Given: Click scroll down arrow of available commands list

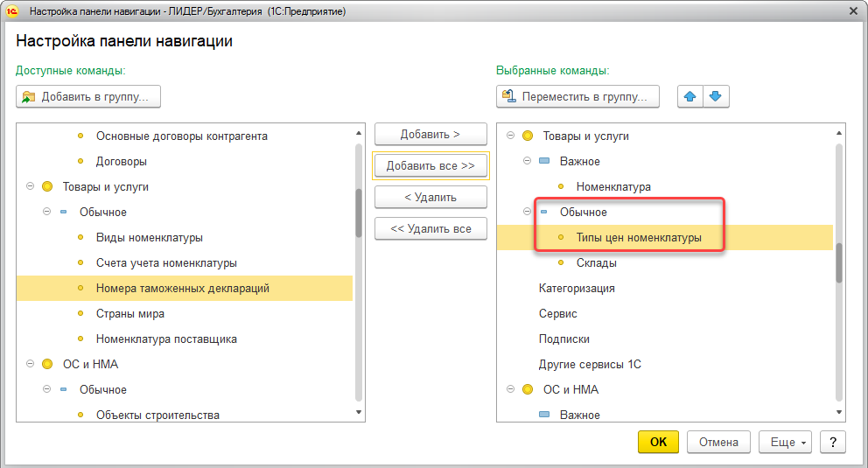Looking at the screenshot, I should tap(359, 412).
